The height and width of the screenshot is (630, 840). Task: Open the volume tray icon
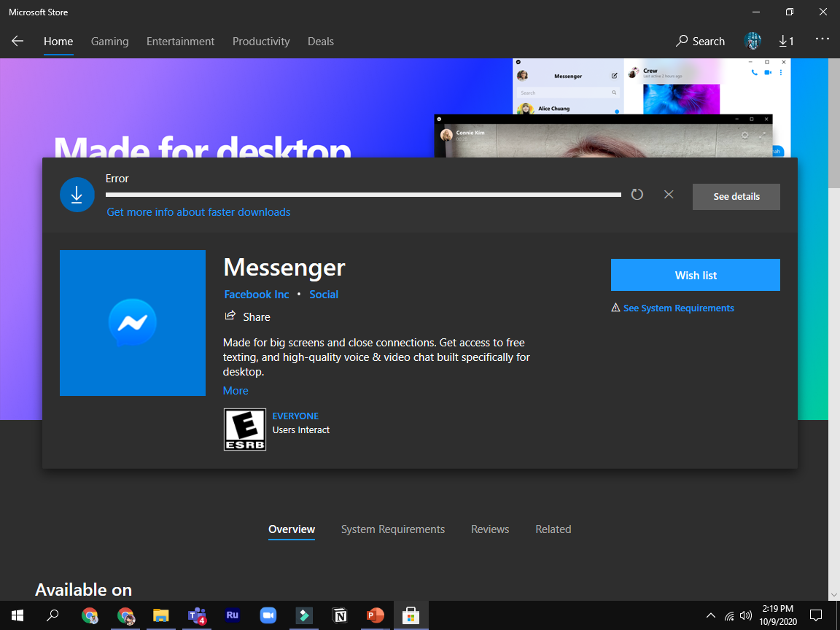tap(746, 615)
